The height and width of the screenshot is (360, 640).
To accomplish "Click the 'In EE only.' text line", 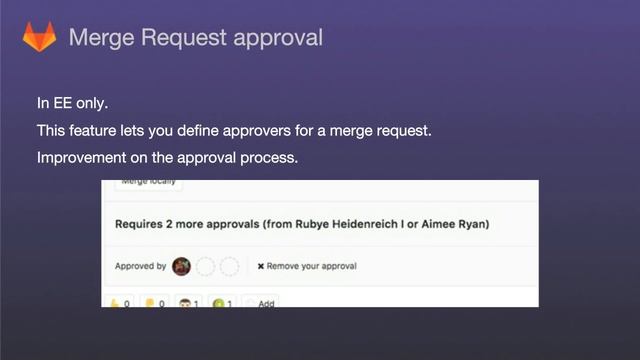I will [x=72, y=103].
